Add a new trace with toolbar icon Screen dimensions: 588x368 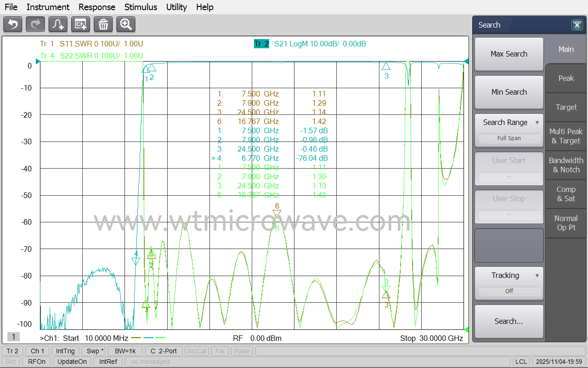pyautogui.click(x=58, y=24)
